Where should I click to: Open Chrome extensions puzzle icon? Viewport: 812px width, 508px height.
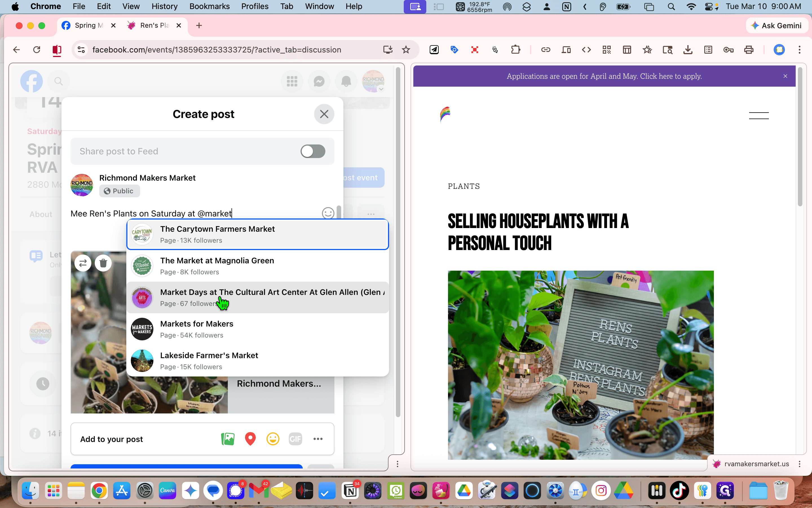(515, 50)
